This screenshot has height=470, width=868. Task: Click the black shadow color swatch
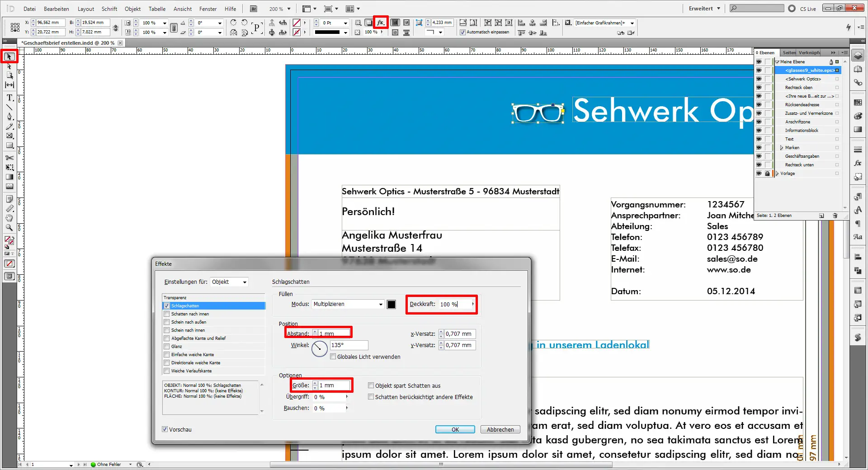[x=392, y=305]
